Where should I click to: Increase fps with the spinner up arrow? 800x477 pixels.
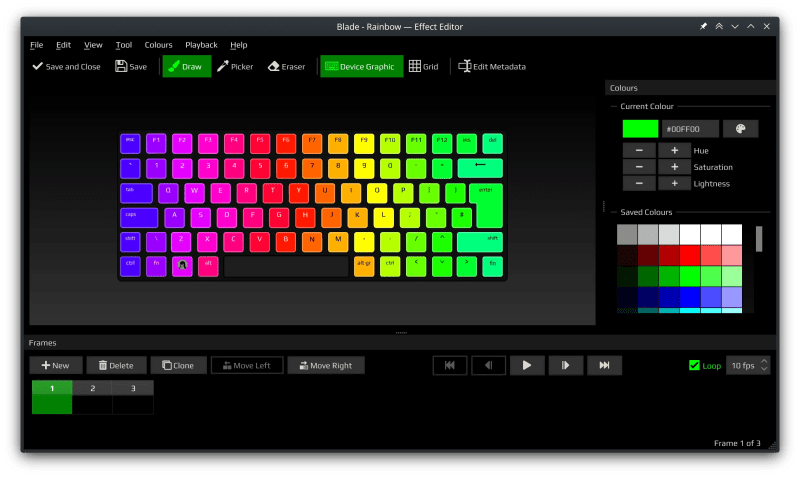point(764,361)
